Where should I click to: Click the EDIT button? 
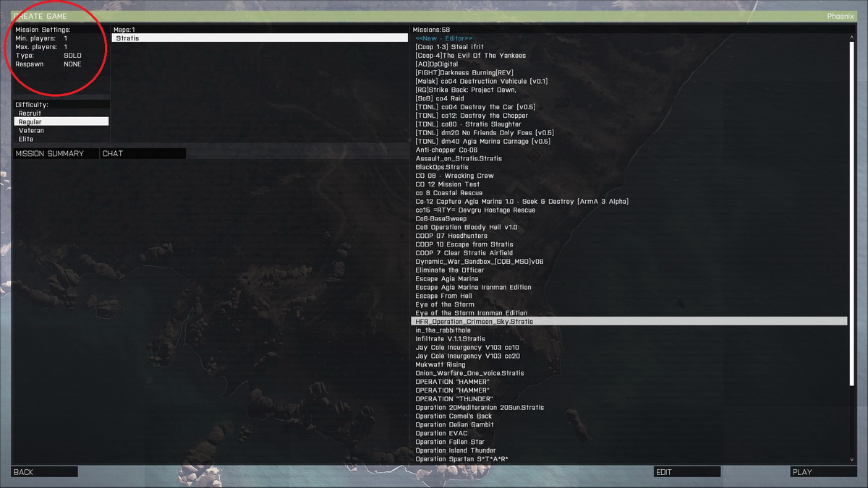coord(686,471)
